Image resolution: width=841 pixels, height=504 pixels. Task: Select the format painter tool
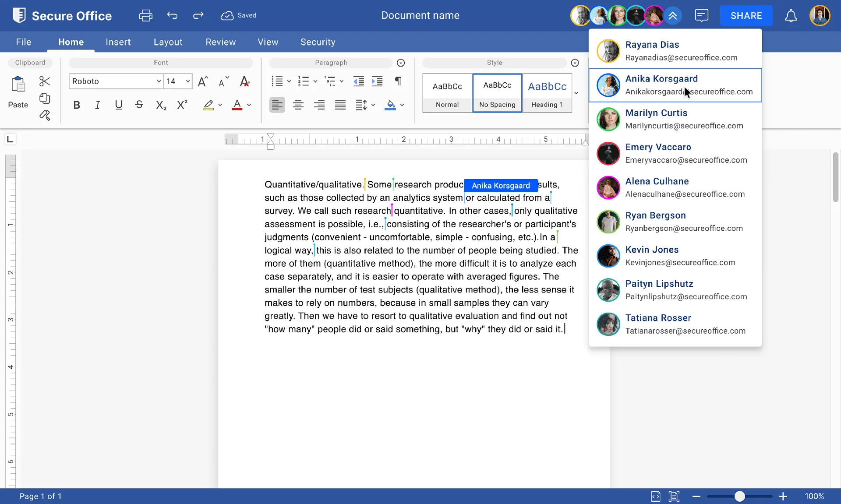point(45,115)
